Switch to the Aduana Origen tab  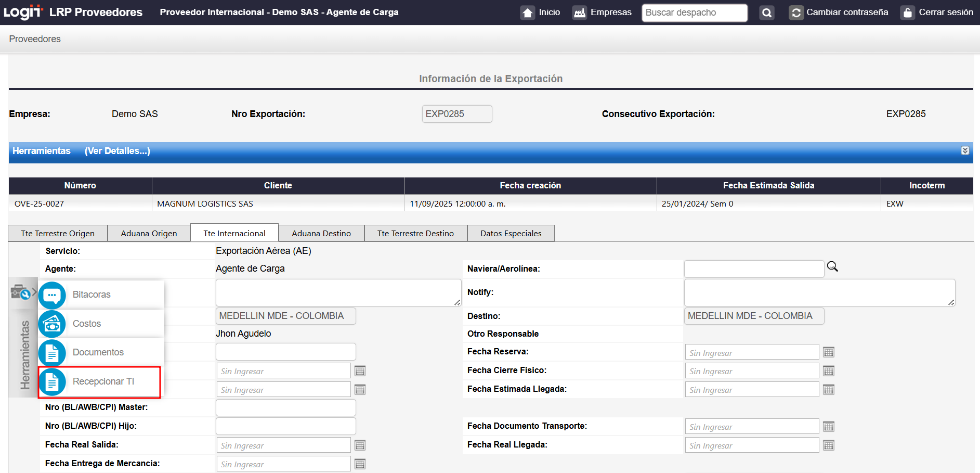click(x=149, y=234)
